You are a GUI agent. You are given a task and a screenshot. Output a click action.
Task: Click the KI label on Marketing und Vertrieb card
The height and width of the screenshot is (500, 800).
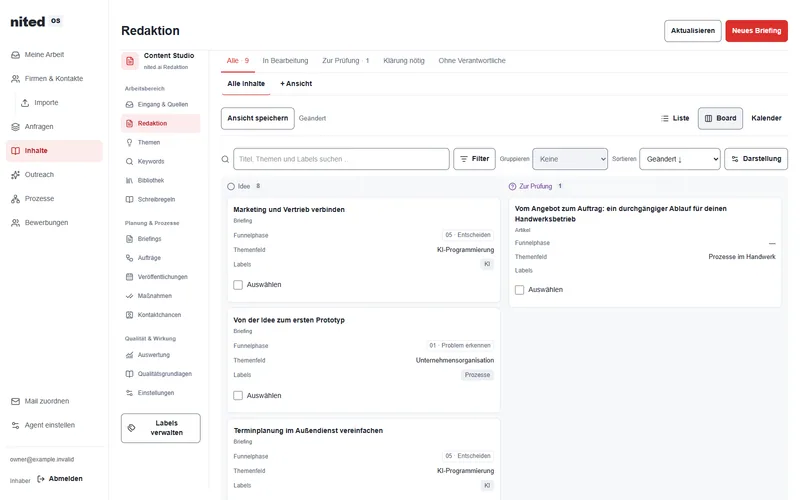point(487,264)
